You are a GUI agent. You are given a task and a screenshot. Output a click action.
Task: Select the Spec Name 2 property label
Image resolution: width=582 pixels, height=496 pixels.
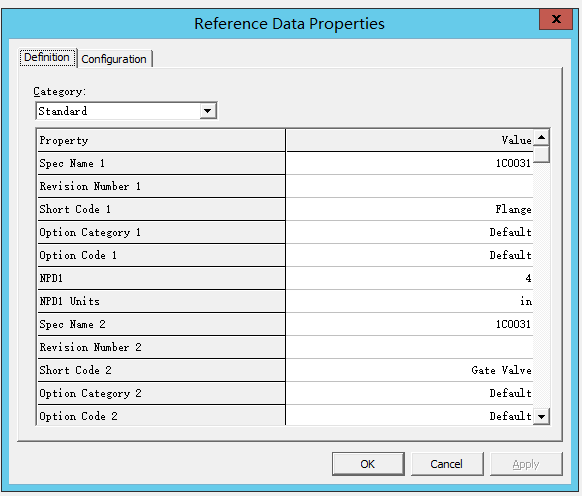click(x=161, y=324)
